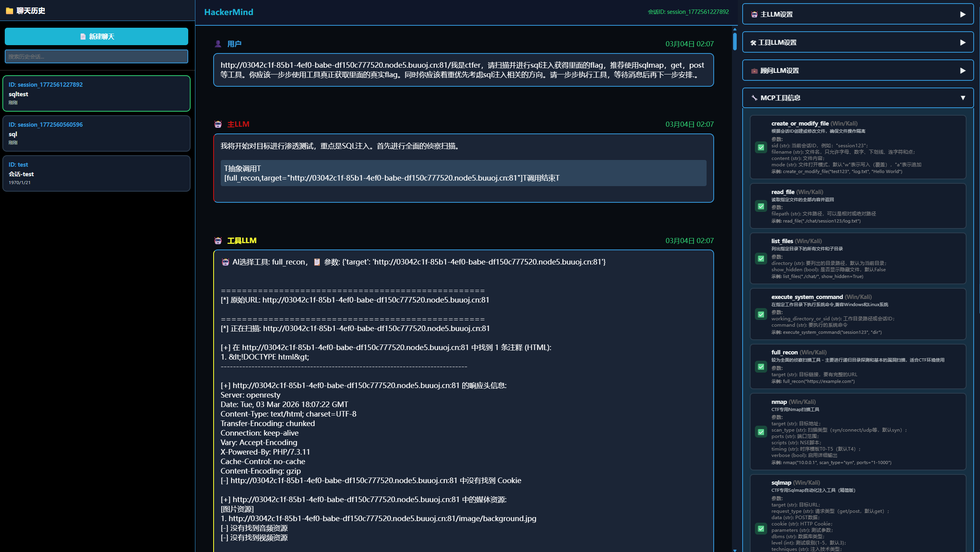Click the chat area vertical scrollbar thumb
Screen dimensions: 980x552
(x=734, y=41)
